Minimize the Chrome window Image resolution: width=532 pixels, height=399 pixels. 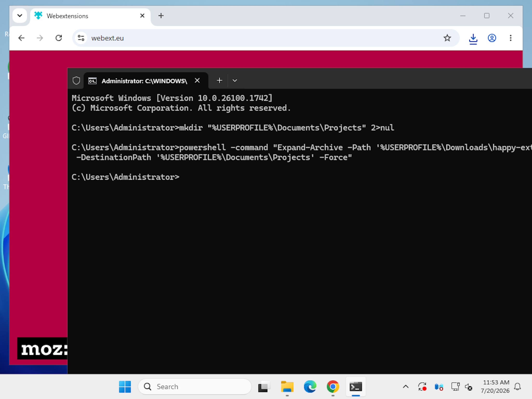463,16
